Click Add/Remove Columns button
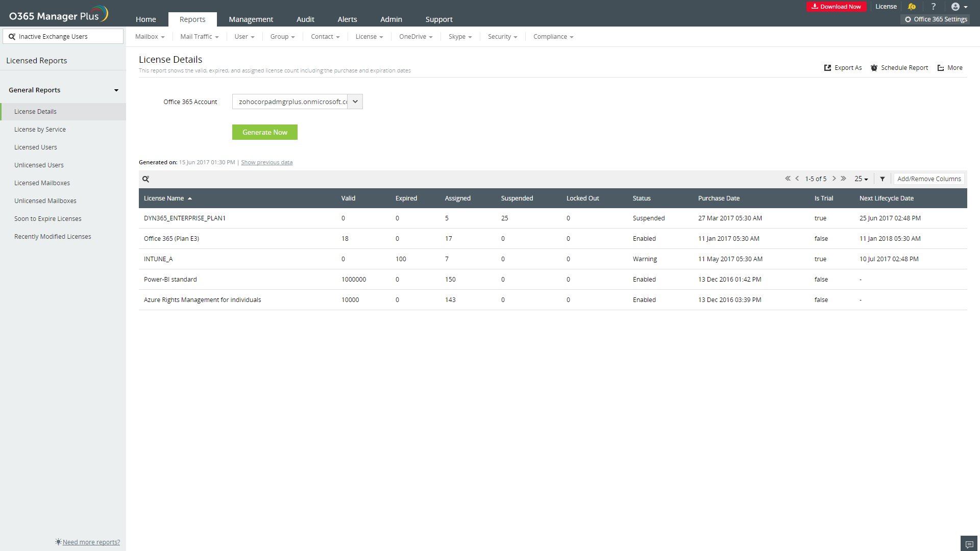The width and height of the screenshot is (980, 551). 929,179
